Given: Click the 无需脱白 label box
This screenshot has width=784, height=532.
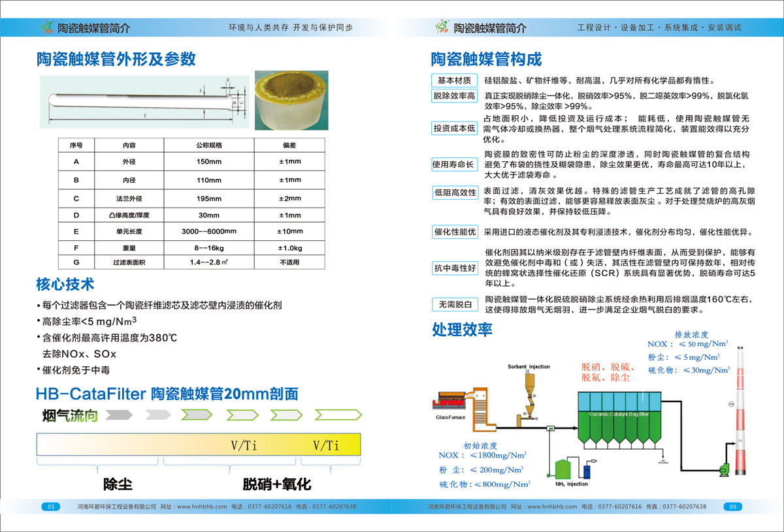Looking at the screenshot, I should pyautogui.click(x=453, y=304).
